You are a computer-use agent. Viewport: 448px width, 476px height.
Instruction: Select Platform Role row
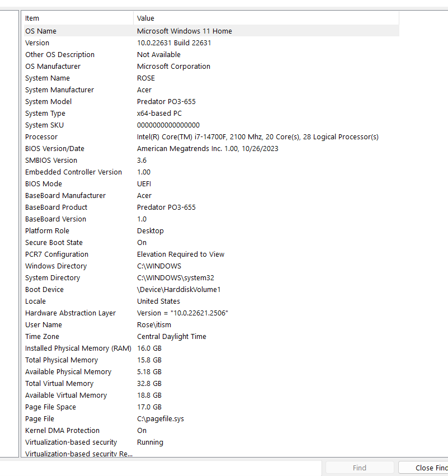(x=211, y=230)
